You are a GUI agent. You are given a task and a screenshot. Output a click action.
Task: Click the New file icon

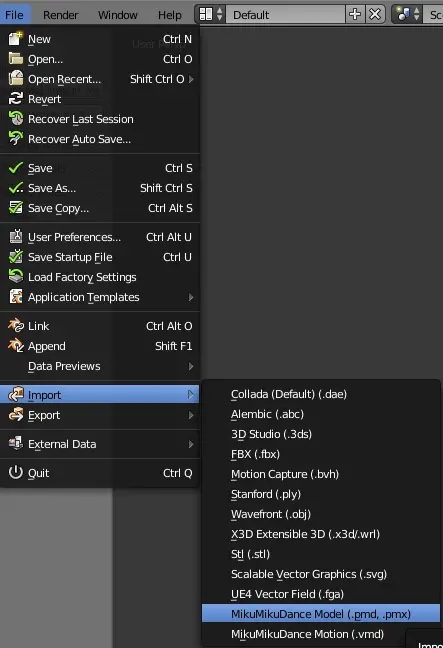pyautogui.click(x=16, y=39)
